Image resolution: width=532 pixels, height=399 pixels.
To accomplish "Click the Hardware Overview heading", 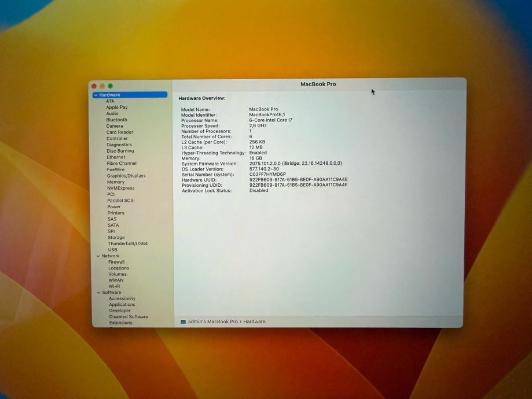I will tap(202, 98).
